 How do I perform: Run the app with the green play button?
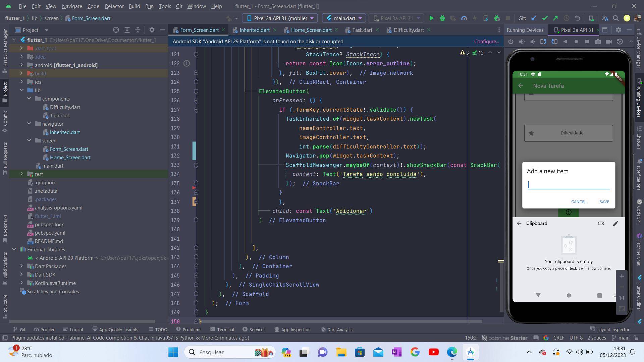[x=432, y=18]
